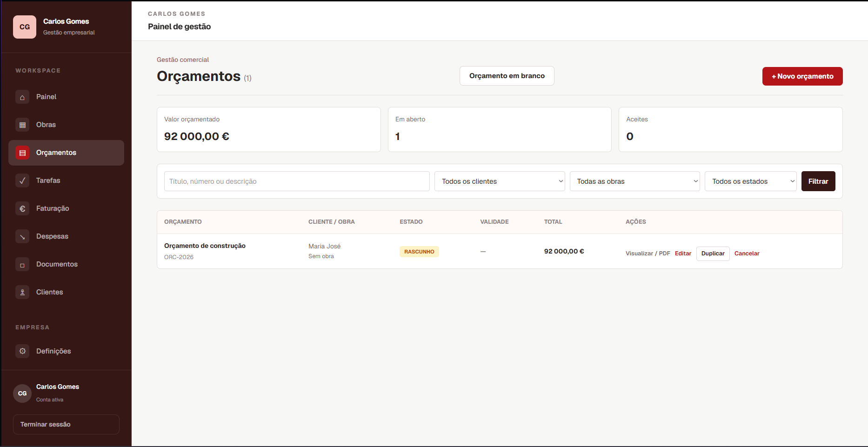Viewport: 868px width, 447px height.
Task: Expand the Todas as obras dropdown
Action: (635, 181)
